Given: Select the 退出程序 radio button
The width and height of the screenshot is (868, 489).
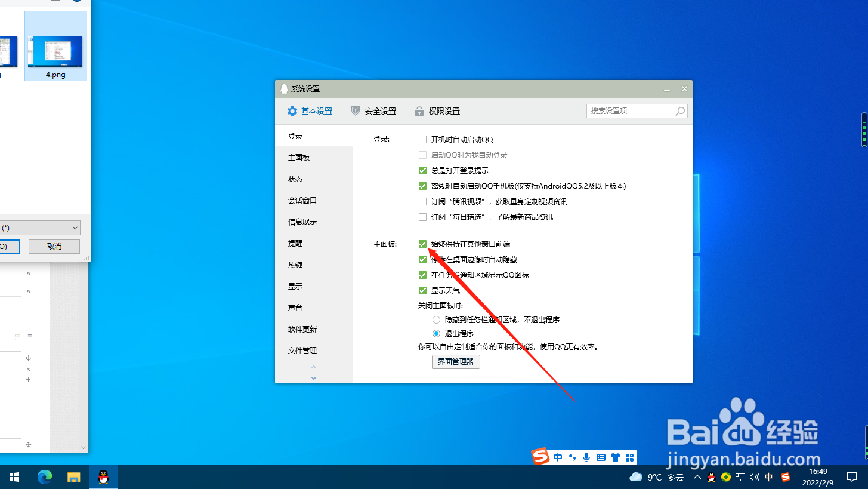Looking at the screenshot, I should [x=437, y=334].
